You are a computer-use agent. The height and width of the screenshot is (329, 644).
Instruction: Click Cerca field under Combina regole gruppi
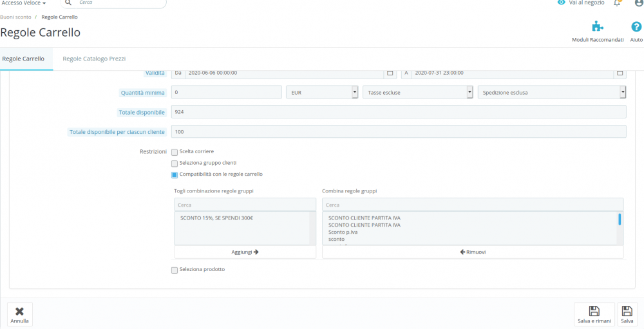(x=473, y=205)
